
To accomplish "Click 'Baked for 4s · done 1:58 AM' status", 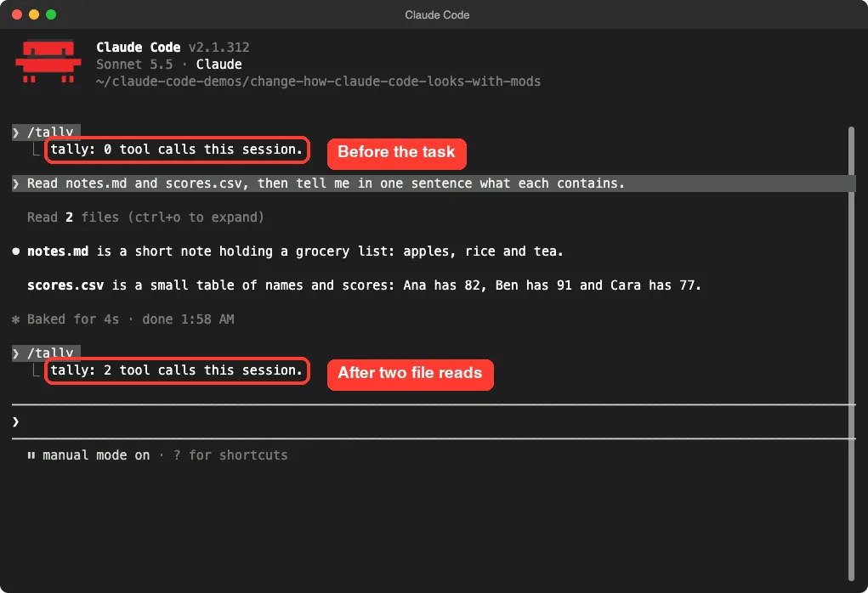I will coord(131,319).
